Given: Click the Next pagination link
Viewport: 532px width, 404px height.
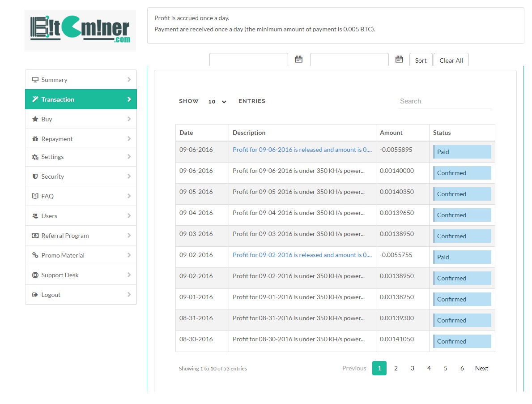Looking at the screenshot, I should point(481,368).
